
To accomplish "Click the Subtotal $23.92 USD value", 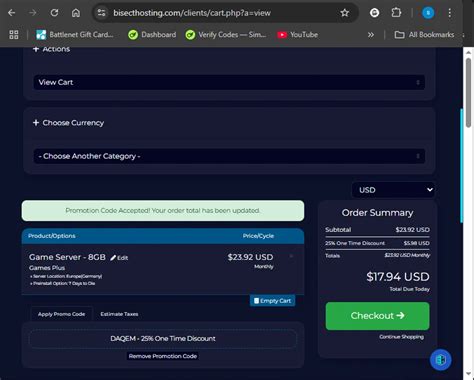I will pyautogui.click(x=412, y=230).
